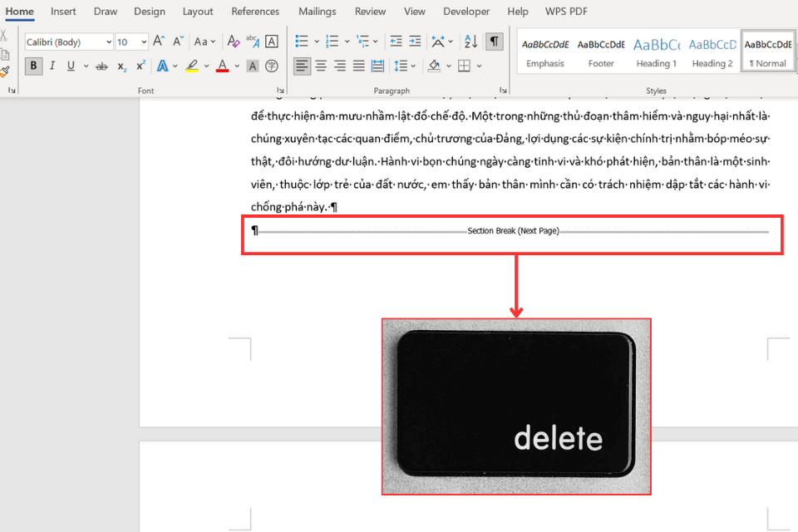Switch to the References tab
This screenshot has height=532, width=798.
pos(255,12)
